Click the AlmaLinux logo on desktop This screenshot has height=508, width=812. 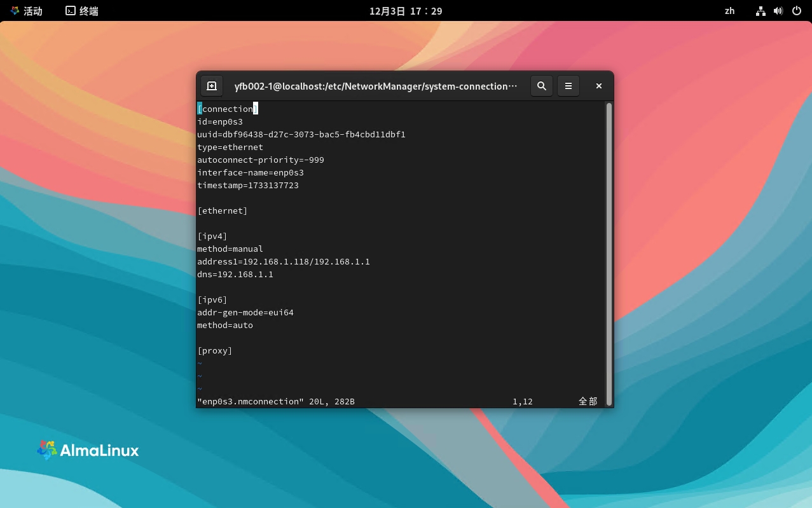click(88, 450)
